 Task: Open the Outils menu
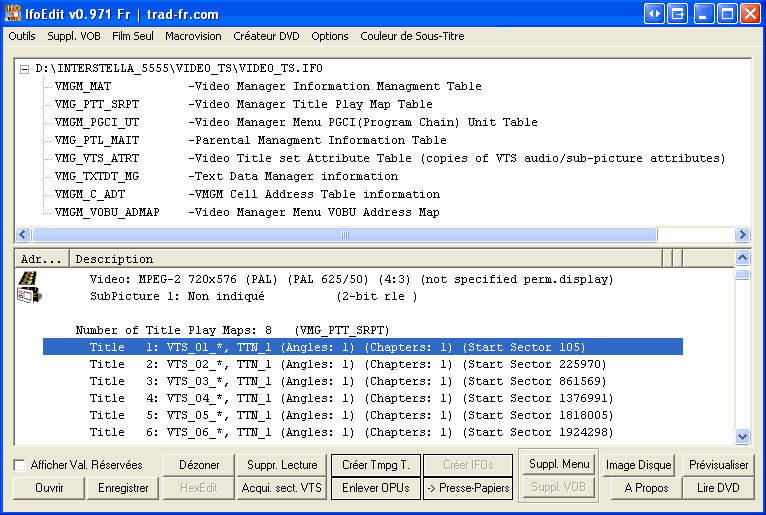pyautogui.click(x=22, y=36)
